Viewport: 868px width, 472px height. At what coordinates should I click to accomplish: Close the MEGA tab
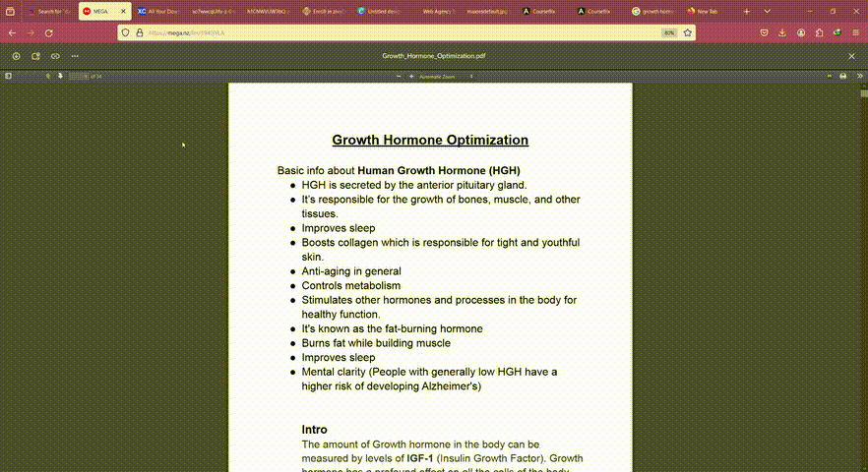(123, 11)
